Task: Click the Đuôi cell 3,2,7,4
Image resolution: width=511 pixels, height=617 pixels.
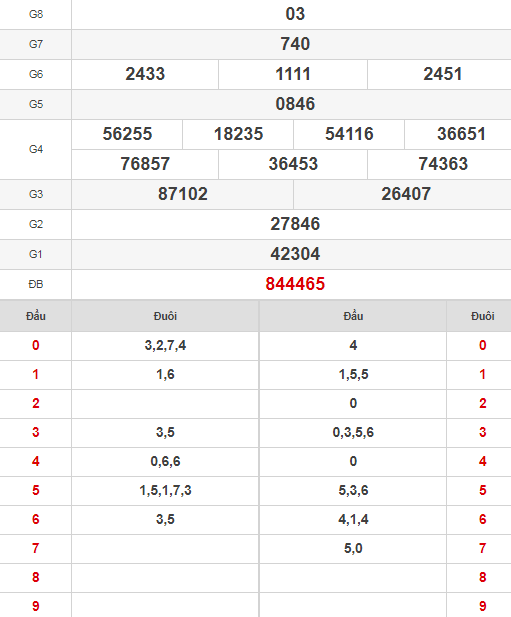Action: click(x=165, y=345)
